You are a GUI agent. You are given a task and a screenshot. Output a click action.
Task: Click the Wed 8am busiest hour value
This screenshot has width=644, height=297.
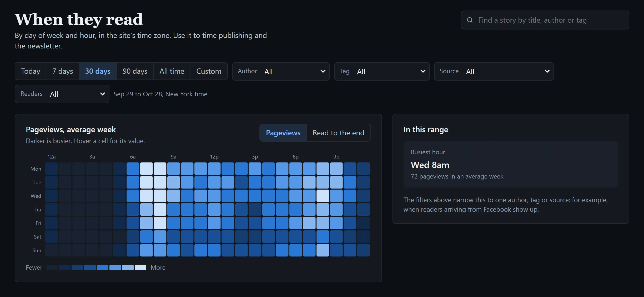pos(430,165)
